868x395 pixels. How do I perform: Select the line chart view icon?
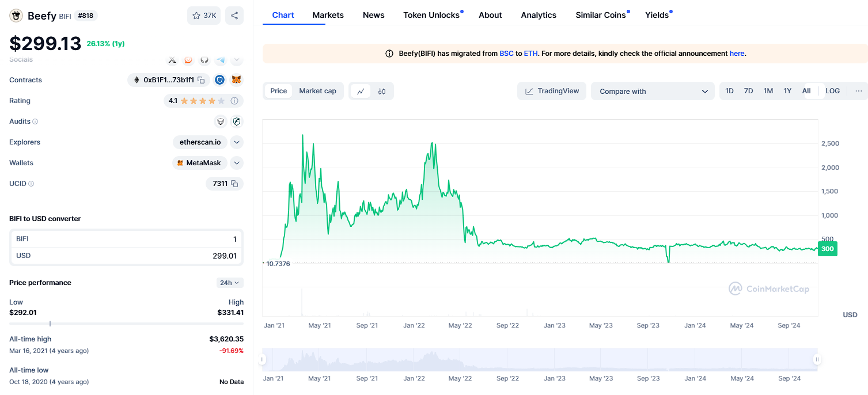coord(361,91)
